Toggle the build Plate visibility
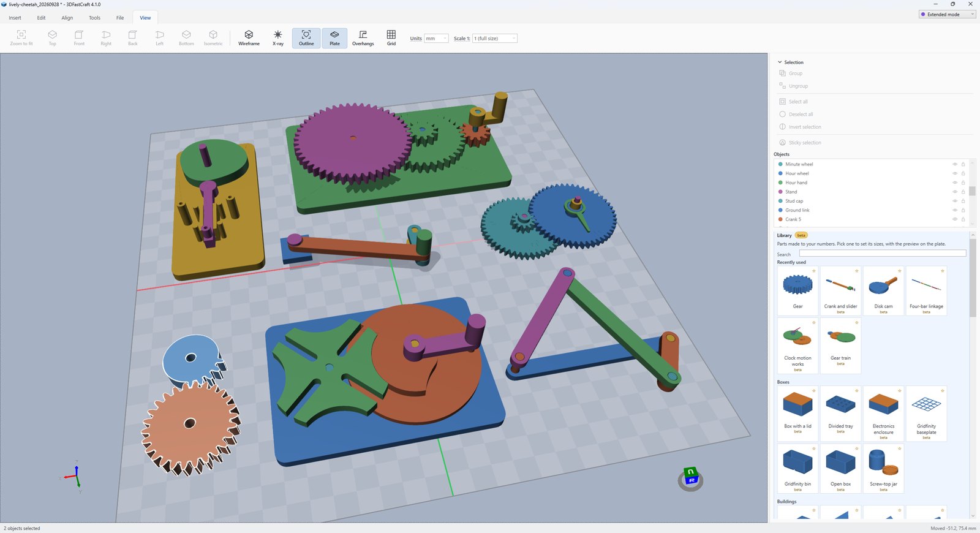Image resolution: width=980 pixels, height=533 pixels. click(334, 38)
